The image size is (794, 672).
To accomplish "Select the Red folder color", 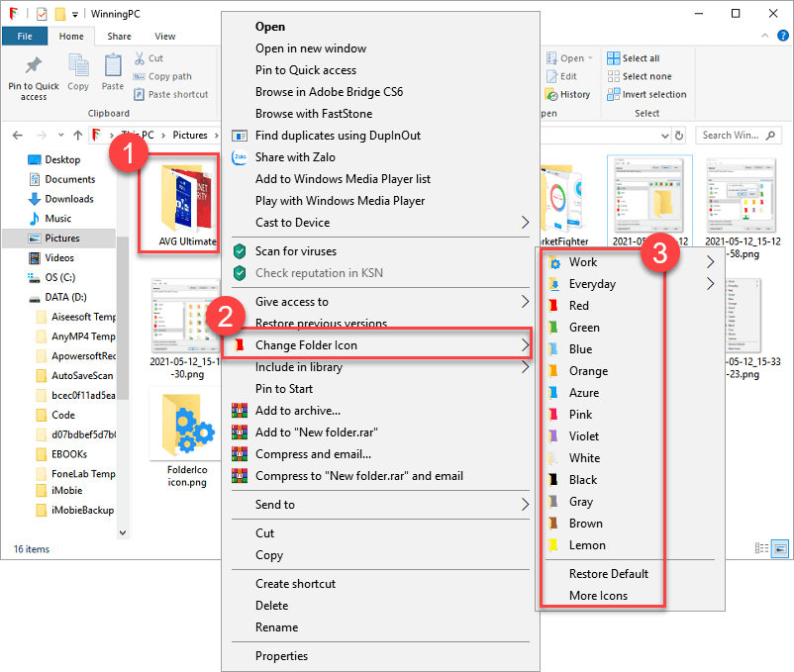I will (x=579, y=306).
